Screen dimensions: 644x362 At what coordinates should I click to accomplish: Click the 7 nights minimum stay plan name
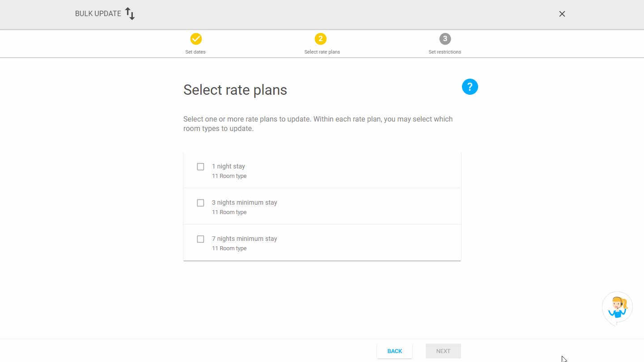(x=245, y=239)
